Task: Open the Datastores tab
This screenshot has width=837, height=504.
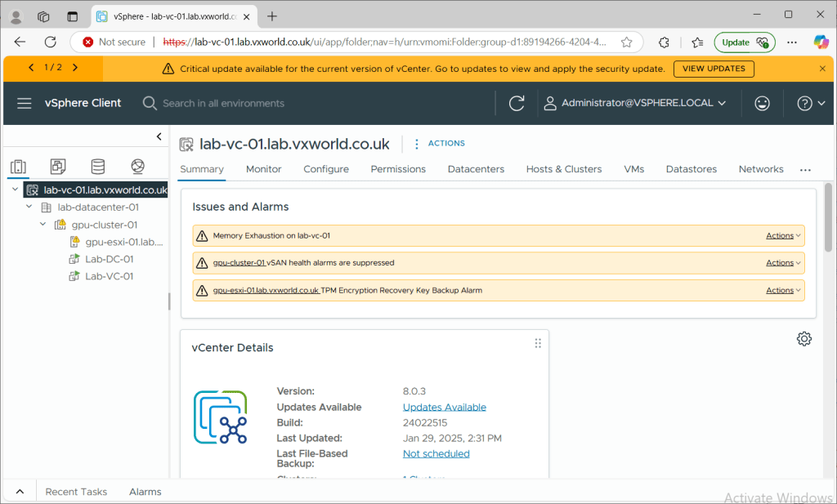Action: click(x=691, y=169)
